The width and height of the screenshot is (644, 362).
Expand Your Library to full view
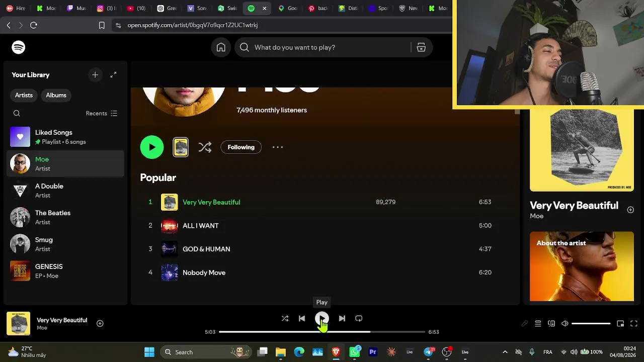pos(113,75)
